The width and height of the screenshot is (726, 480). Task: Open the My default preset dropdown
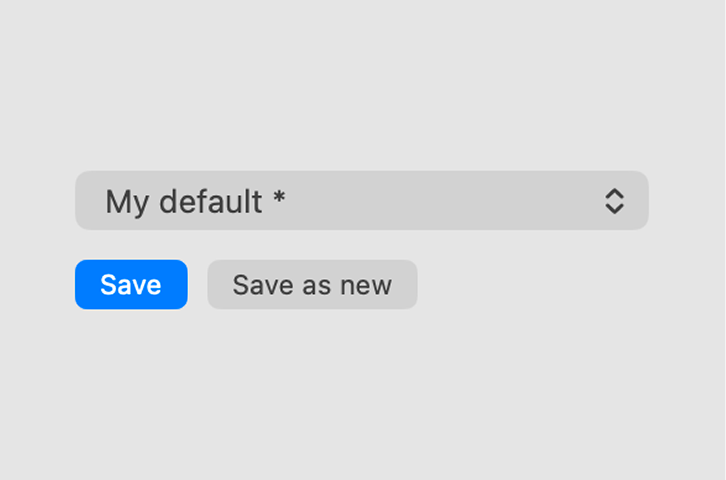tap(361, 201)
